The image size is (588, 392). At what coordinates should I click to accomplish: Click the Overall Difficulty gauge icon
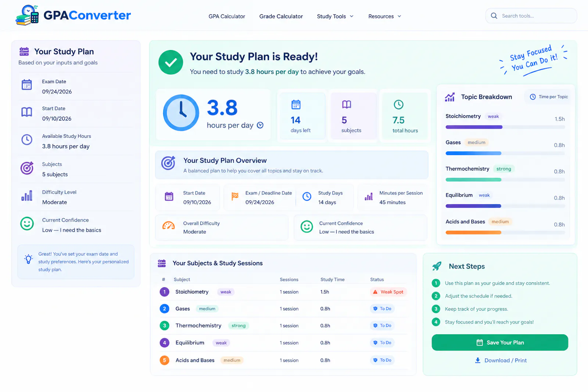click(169, 226)
